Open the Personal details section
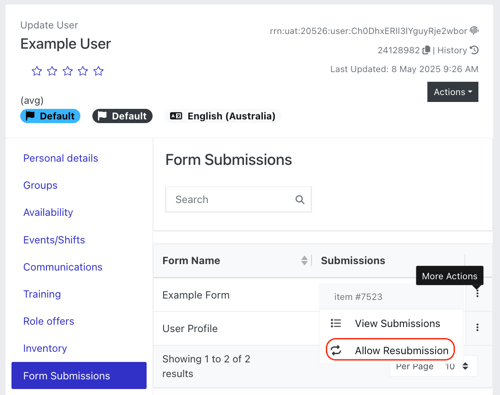Image resolution: width=500 pixels, height=395 pixels. tap(61, 158)
